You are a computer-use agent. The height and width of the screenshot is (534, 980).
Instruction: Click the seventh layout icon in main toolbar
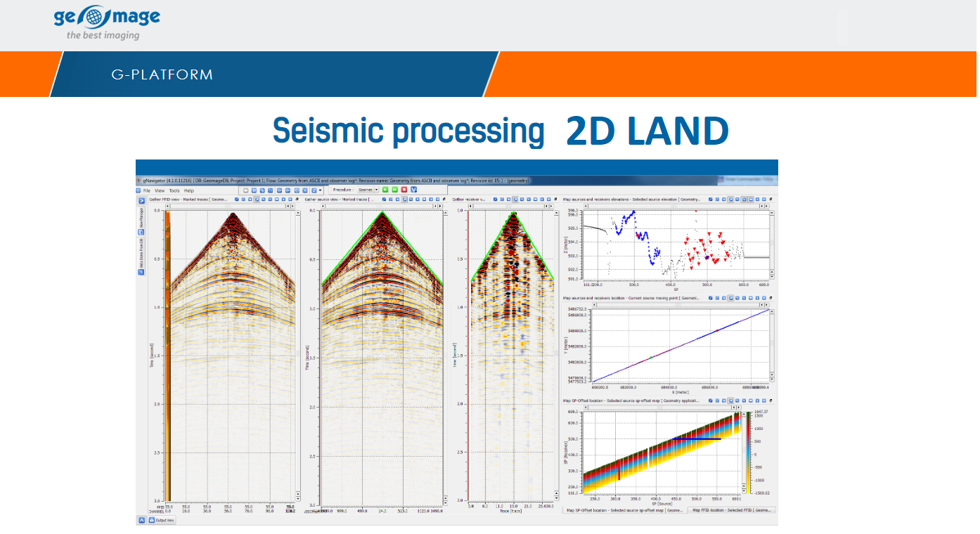click(297, 190)
